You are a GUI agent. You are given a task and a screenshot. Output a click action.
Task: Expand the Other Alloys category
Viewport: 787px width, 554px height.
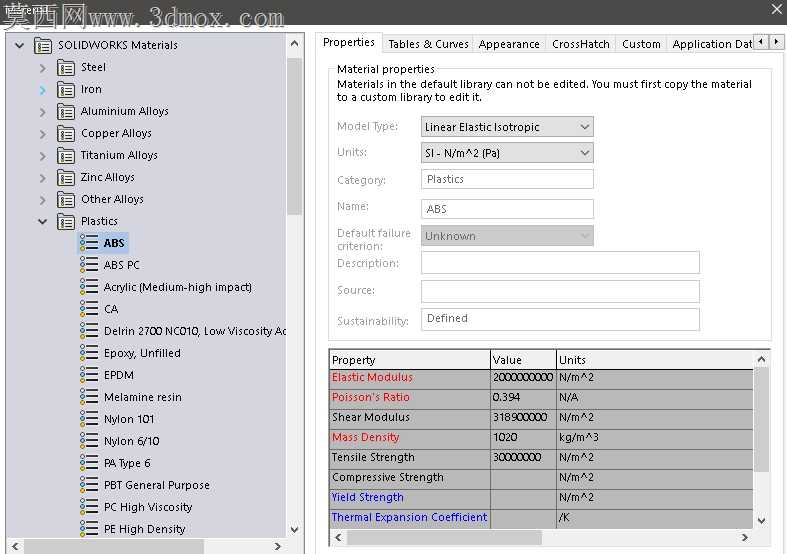coord(43,201)
